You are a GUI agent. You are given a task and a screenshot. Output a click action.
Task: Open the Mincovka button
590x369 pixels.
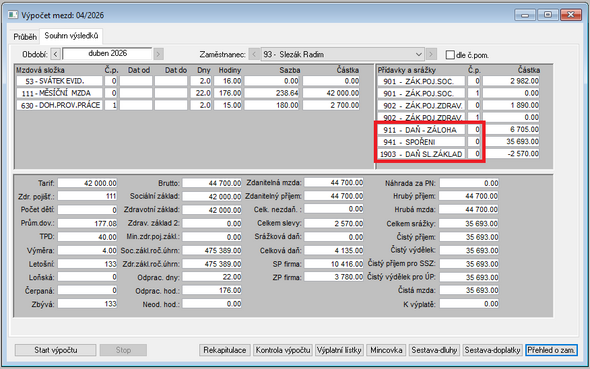pyautogui.click(x=386, y=350)
